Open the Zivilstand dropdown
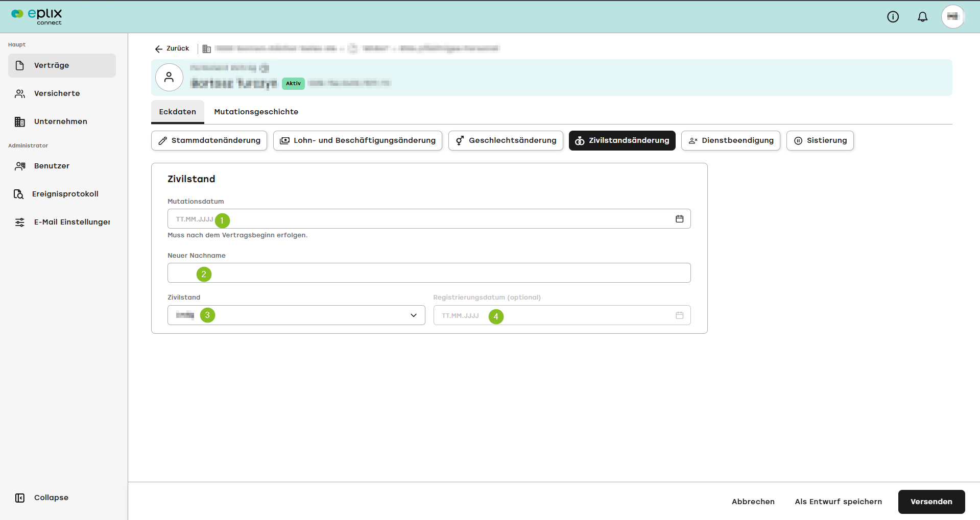This screenshot has height=520, width=980. (x=296, y=315)
